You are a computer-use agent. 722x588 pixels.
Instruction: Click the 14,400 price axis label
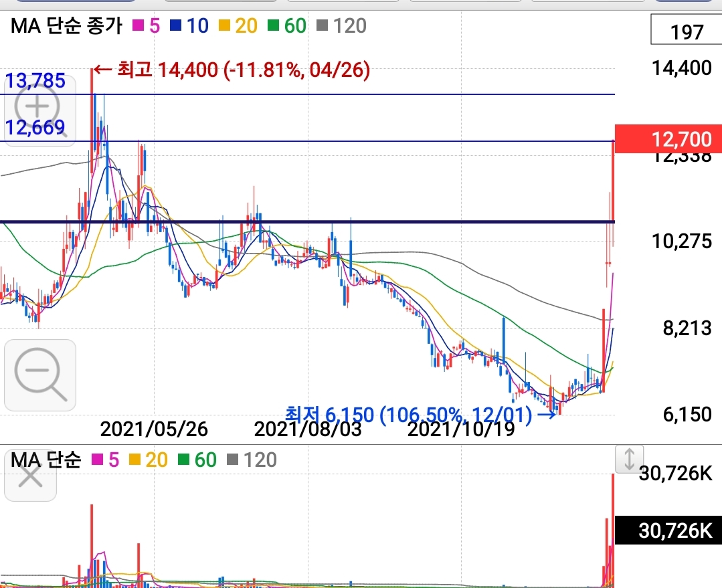[682, 68]
